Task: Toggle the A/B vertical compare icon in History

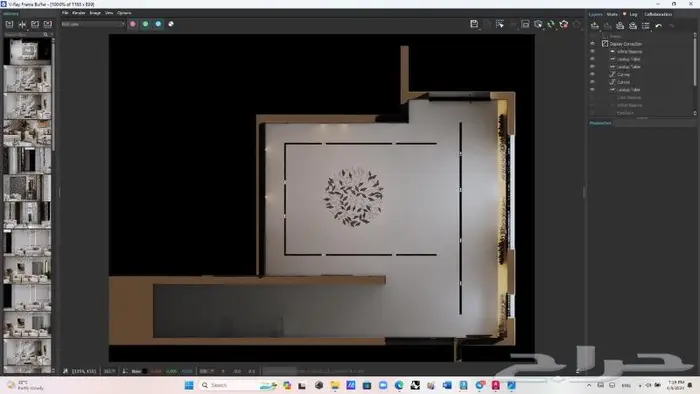Action: (22, 24)
